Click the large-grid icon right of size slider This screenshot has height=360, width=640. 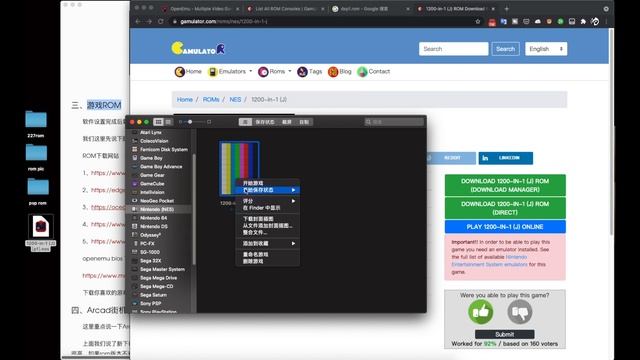(209, 122)
